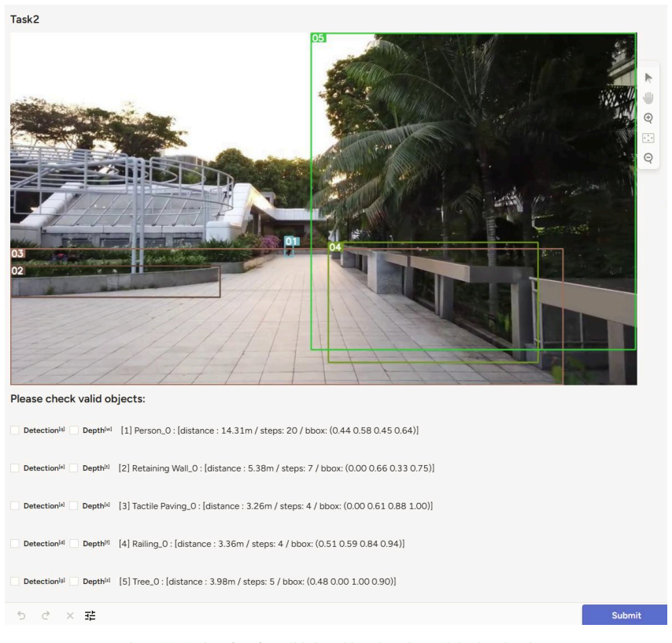Clear with the X icon
Image resolution: width=672 pixels, height=643 pixels.
pos(70,615)
